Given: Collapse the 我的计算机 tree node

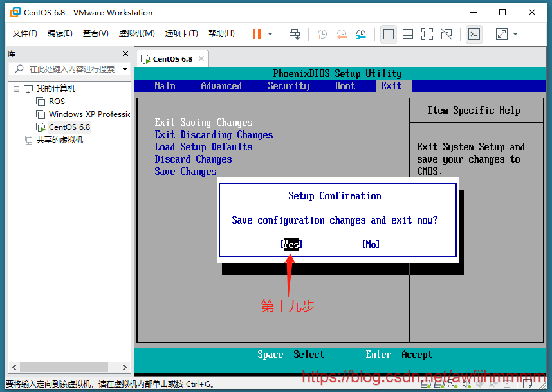Looking at the screenshot, I should (17, 89).
